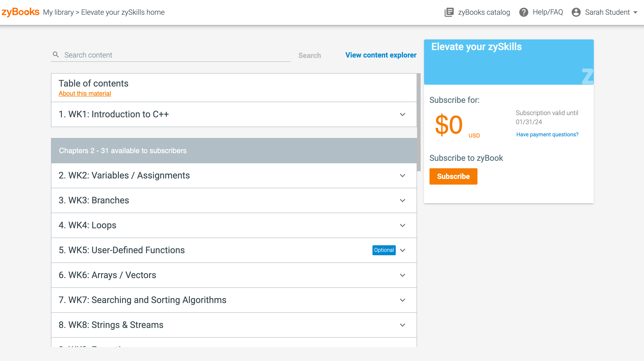Viewport: 644px width, 361px height.
Task: Open the zyBooks catalog via its book icon
Action: pyautogui.click(x=449, y=12)
